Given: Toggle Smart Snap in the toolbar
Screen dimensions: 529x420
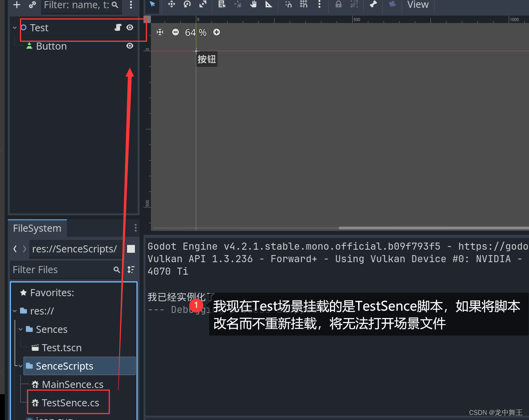Looking at the screenshot, I should 288,4.
